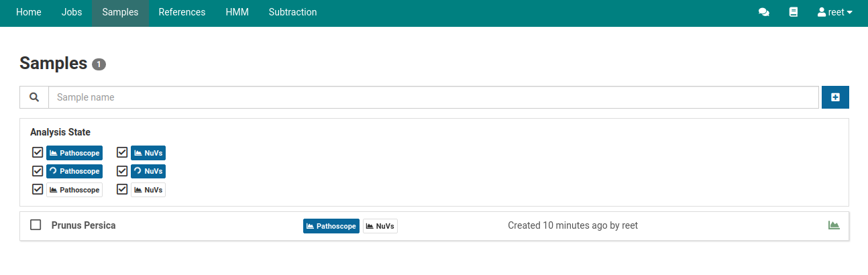Open the References tab
Viewport: 868px width, 275px height.
[182, 12]
